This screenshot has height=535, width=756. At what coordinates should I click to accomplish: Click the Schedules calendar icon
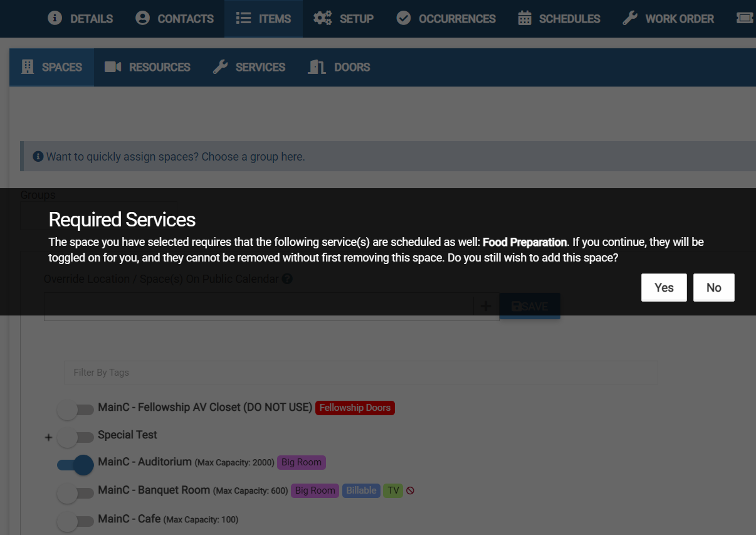[x=525, y=18]
